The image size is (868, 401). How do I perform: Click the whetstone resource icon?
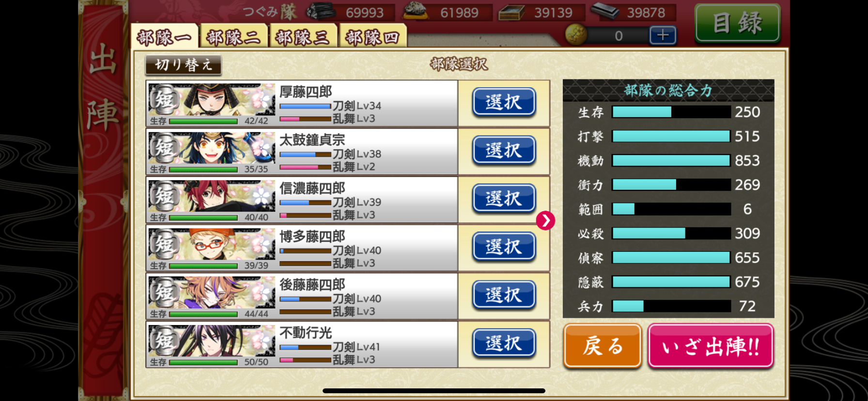tap(605, 11)
